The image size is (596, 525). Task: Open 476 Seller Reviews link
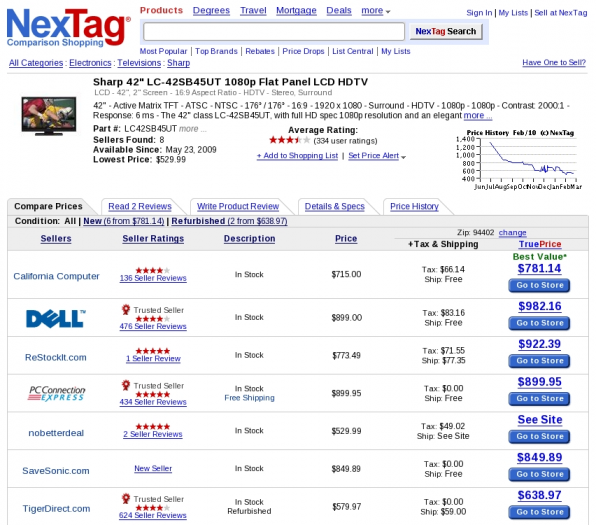153,326
